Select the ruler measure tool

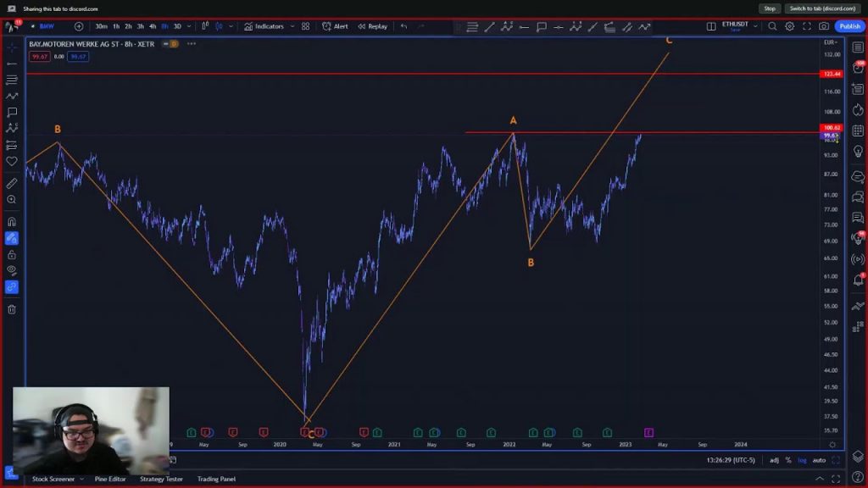click(x=12, y=183)
